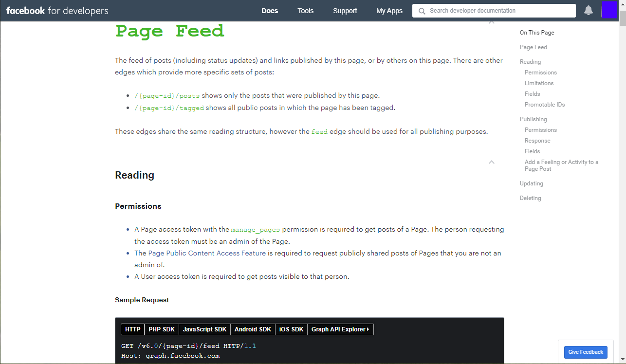Switch to the Android SDK tab
Viewport: 626px width, 364px height.
253,329
